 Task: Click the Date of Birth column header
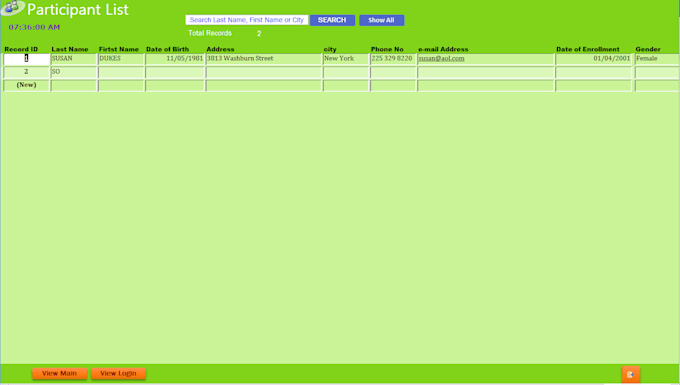[167, 49]
